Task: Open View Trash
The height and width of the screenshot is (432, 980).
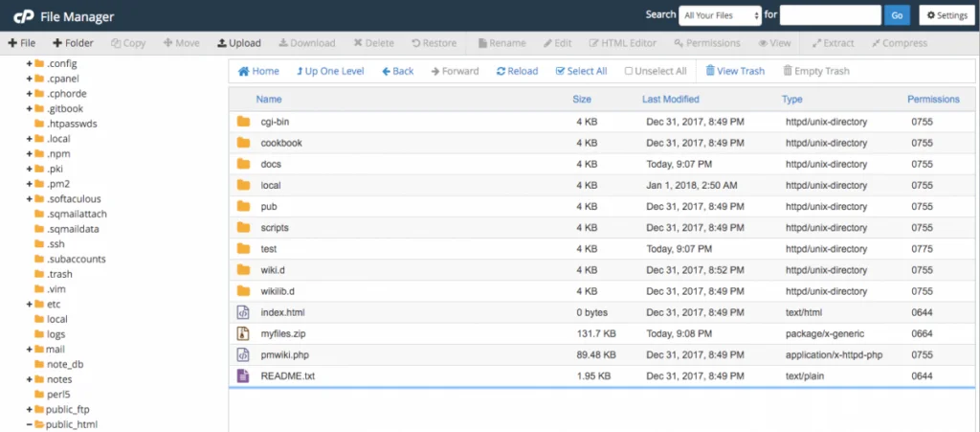Action: click(x=735, y=71)
